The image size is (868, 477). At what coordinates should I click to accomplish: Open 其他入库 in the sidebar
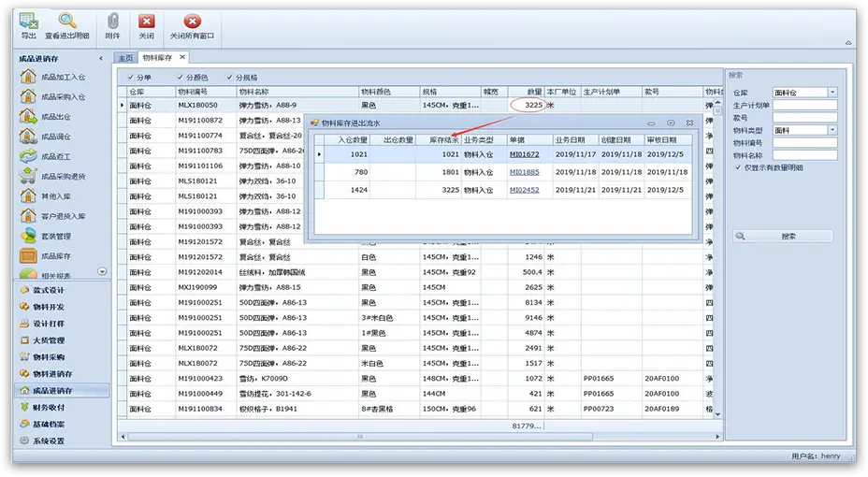(x=46, y=196)
